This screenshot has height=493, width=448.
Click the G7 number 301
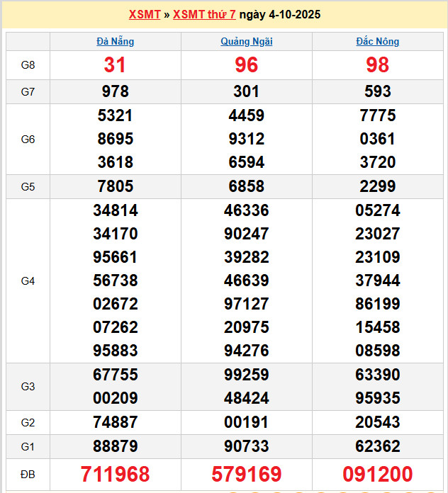(246, 91)
